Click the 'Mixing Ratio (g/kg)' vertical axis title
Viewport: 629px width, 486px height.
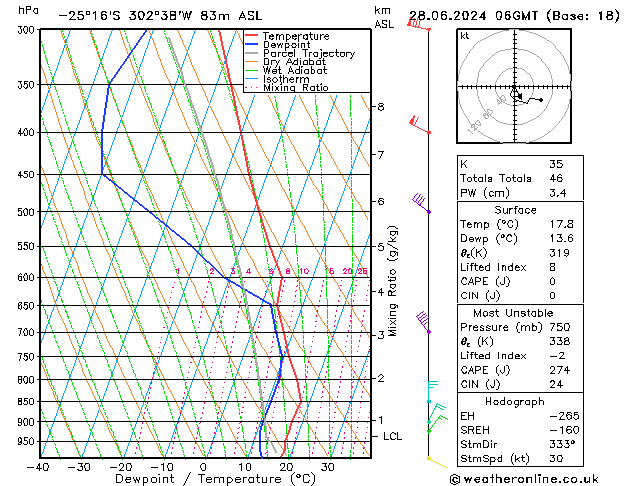(x=392, y=281)
